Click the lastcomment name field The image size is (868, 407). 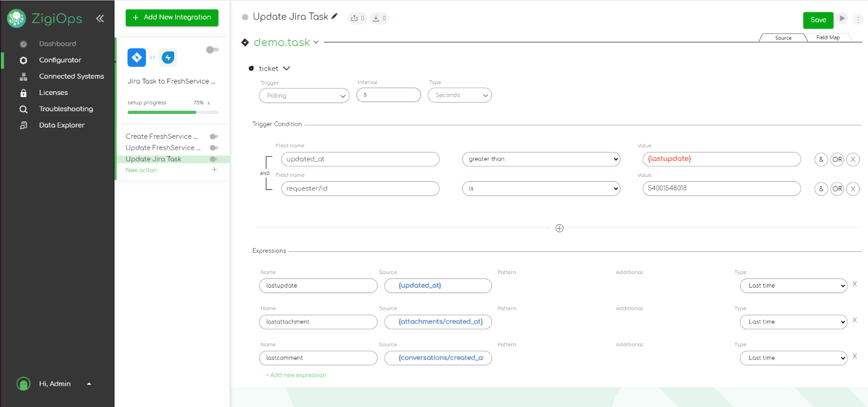coord(318,358)
